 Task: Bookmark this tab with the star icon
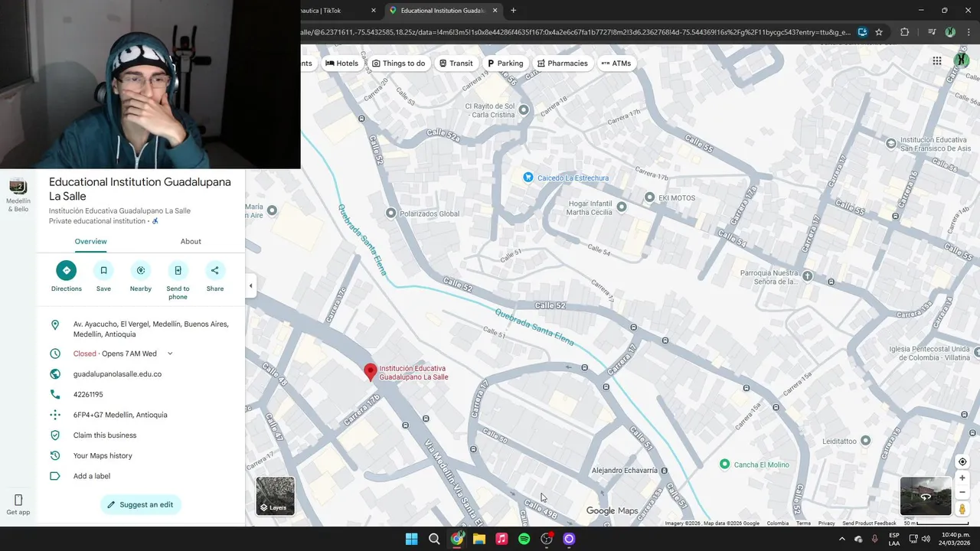(879, 32)
